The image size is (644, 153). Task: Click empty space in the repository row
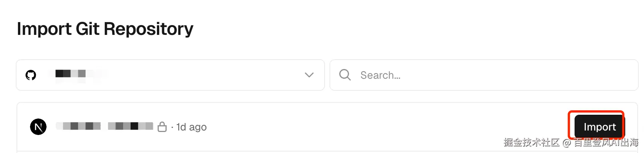click(x=375, y=127)
